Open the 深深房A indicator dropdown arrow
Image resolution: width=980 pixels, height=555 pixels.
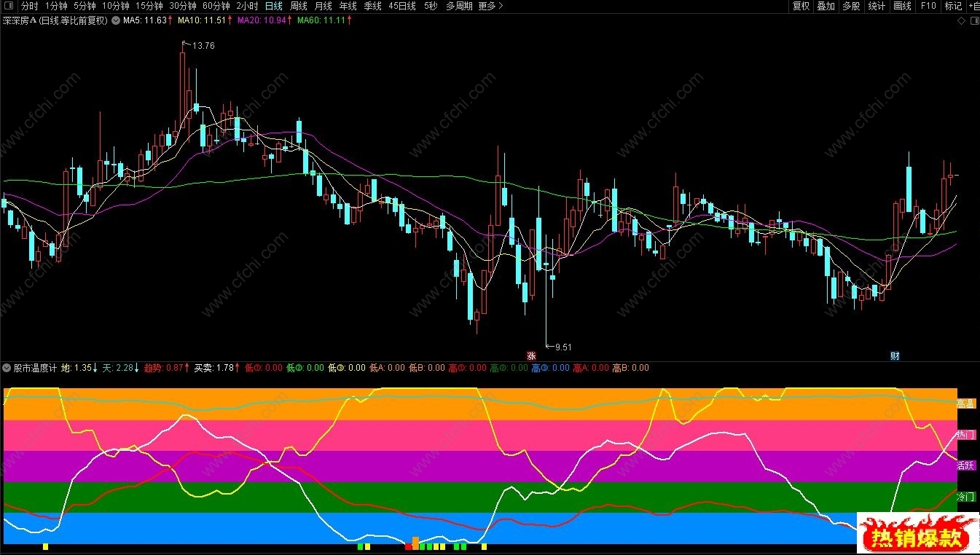pos(115,21)
